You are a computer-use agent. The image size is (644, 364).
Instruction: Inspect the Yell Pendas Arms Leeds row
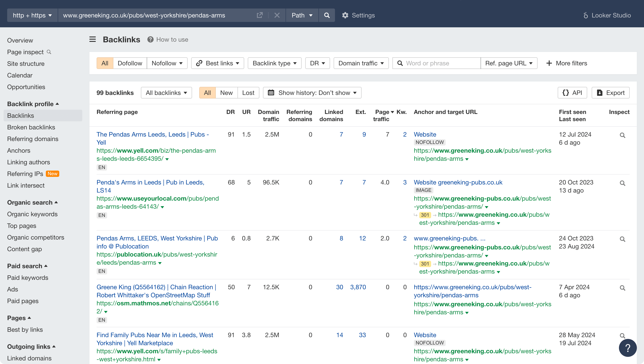(623, 135)
